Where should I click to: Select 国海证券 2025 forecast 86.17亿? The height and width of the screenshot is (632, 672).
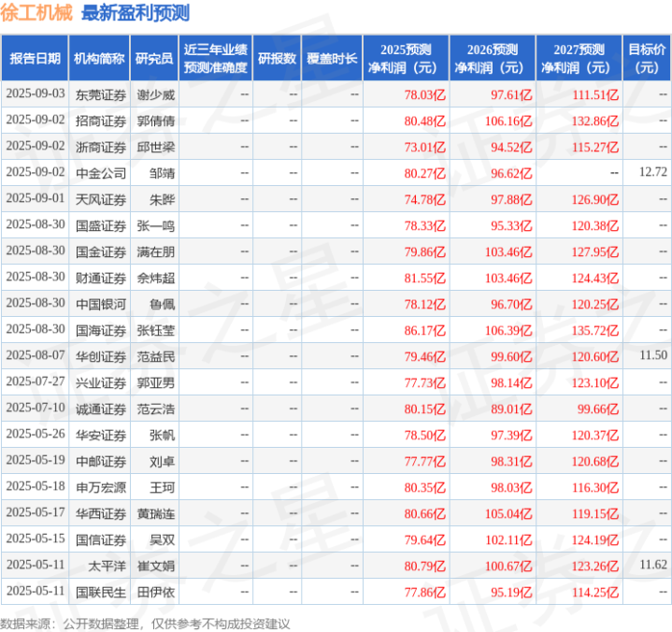(x=425, y=331)
